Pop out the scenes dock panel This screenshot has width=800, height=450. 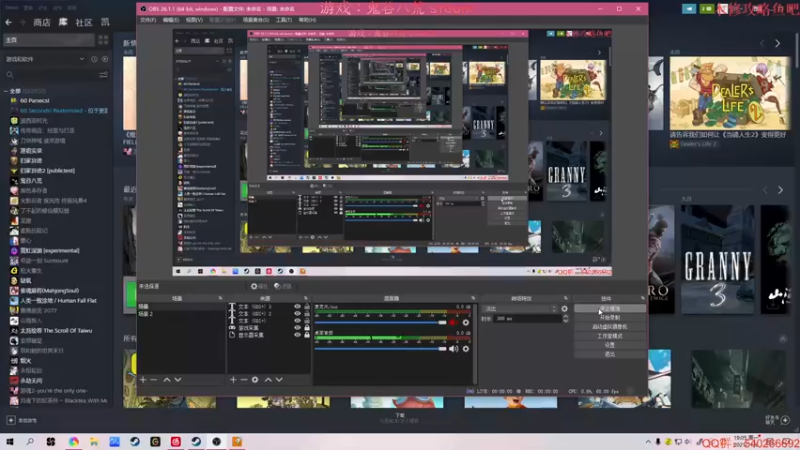coord(220,298)
